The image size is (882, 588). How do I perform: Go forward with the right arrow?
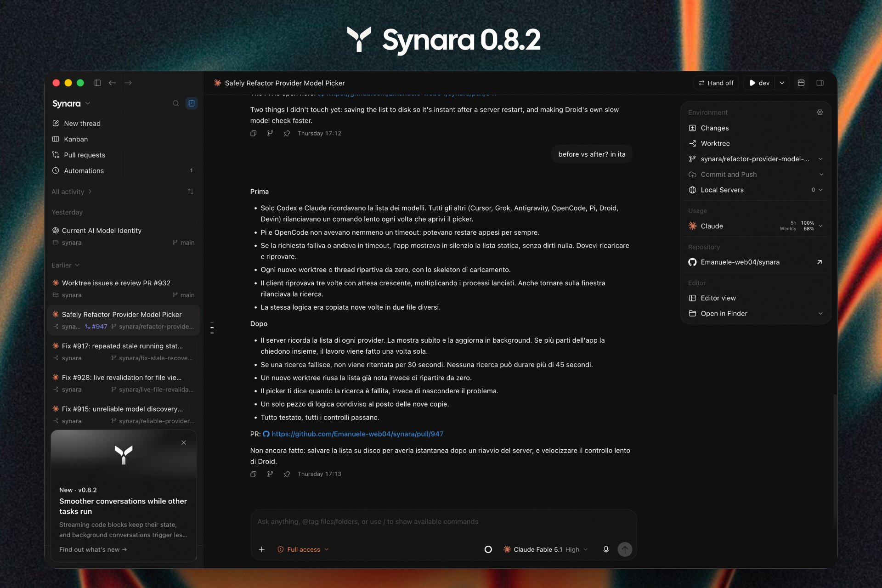pyautogui.click(x=128, y=83)
